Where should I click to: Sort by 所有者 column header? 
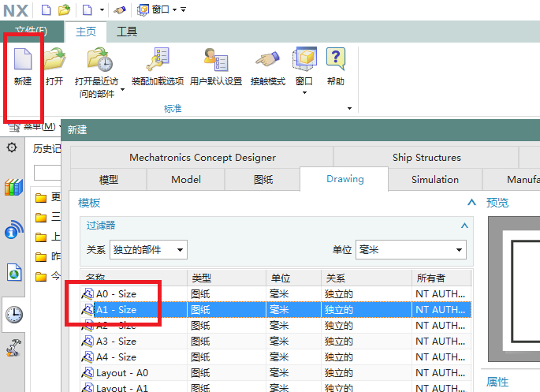[441, 278]
